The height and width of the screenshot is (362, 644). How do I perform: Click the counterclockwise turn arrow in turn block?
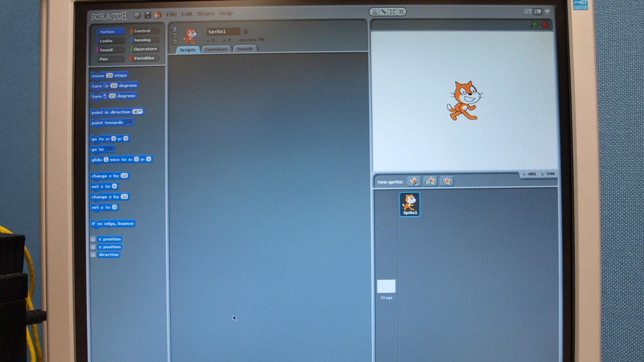click(x=105, y=96)
